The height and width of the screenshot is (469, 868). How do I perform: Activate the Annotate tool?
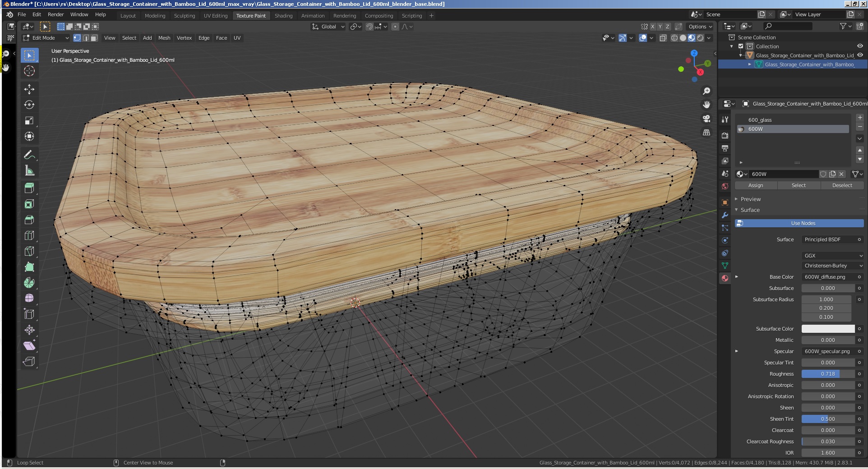point(29,155)
